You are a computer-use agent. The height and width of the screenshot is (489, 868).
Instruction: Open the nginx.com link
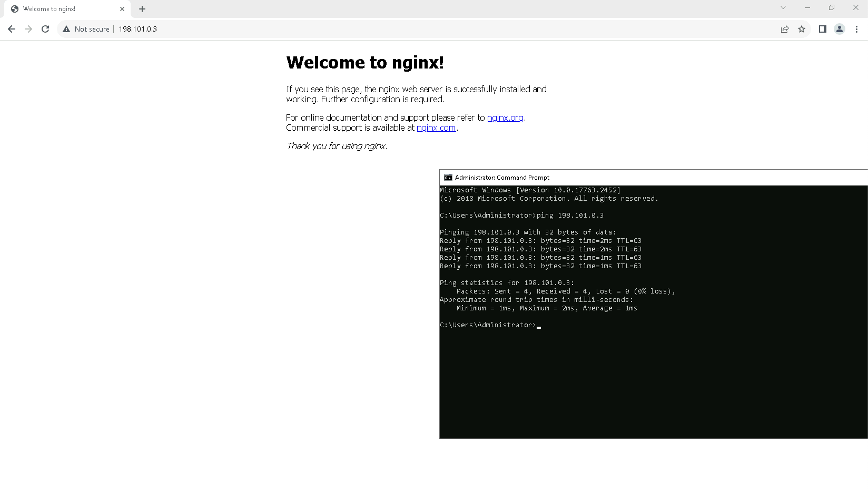point(436,128)
